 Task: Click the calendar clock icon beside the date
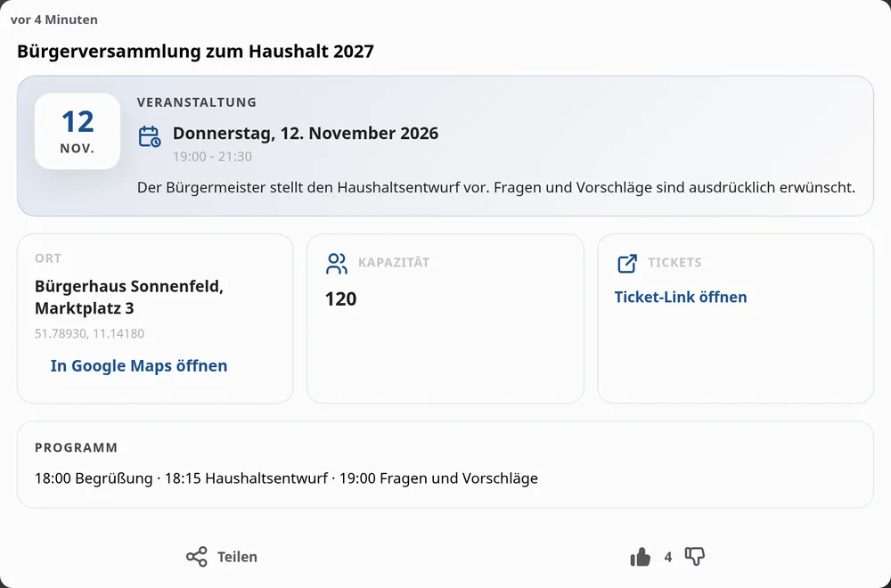(x=150, y=136)
